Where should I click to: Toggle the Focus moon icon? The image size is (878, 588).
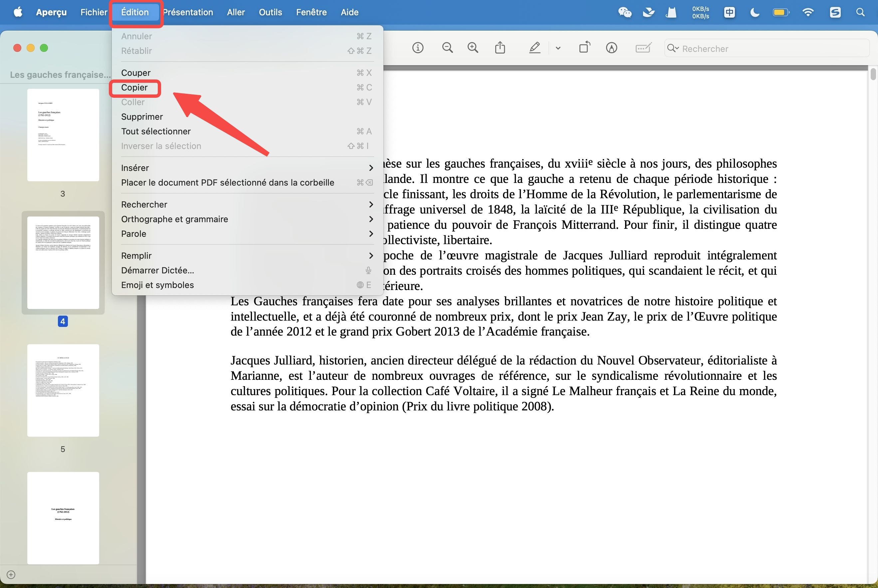coord(755,12)
